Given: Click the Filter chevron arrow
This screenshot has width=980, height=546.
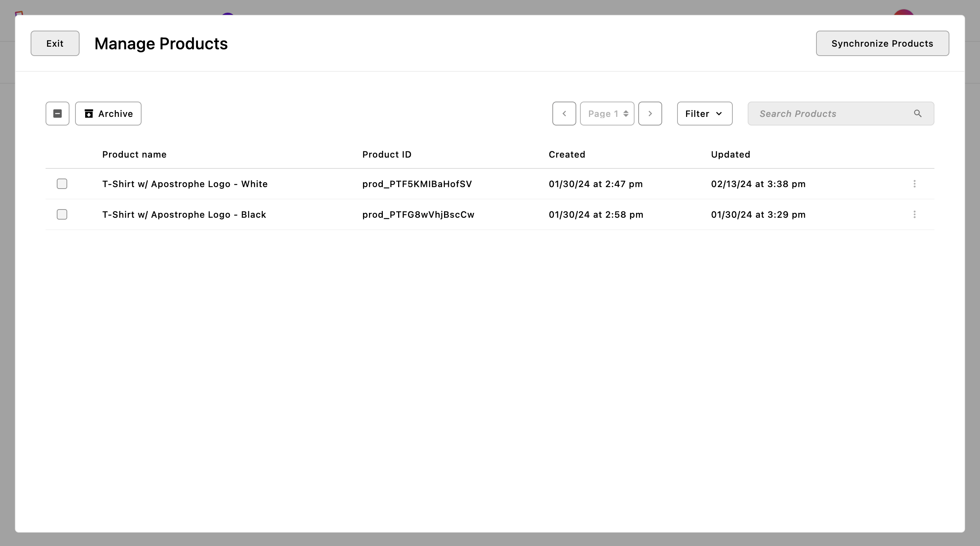Looking at the screenshot, I should coord(719,114).
